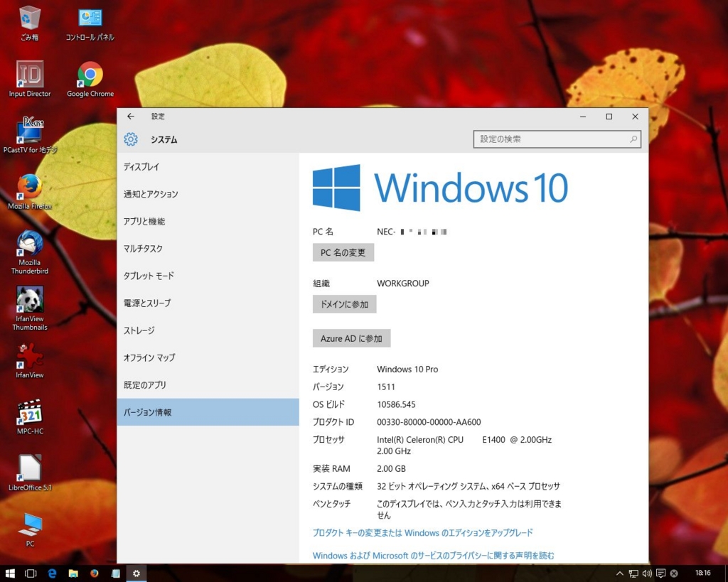Open the notepad-like taskbar app icon
Screen dimensions: 728x582
pos(116,573)
